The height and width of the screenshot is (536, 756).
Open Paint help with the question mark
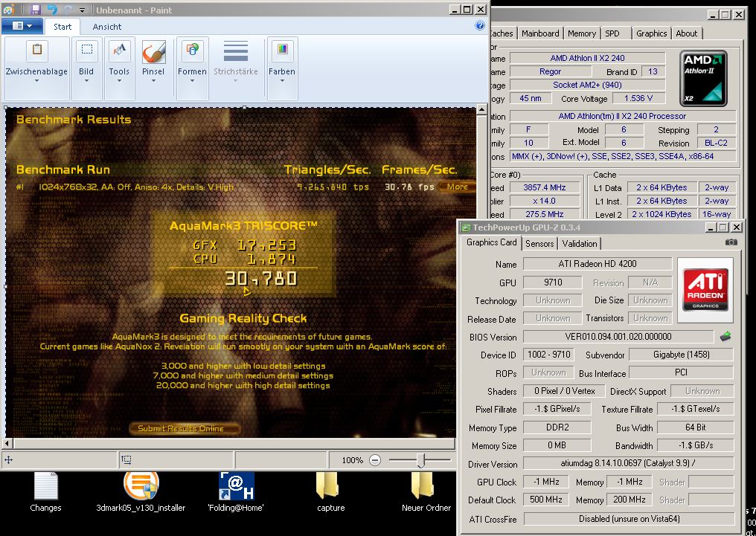(x=480, y=25)
